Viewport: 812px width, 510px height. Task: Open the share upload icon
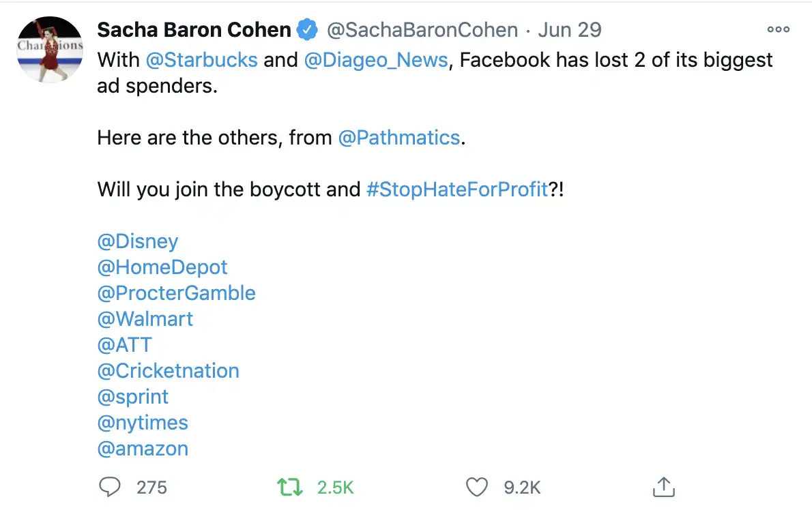tap(663, 487)
